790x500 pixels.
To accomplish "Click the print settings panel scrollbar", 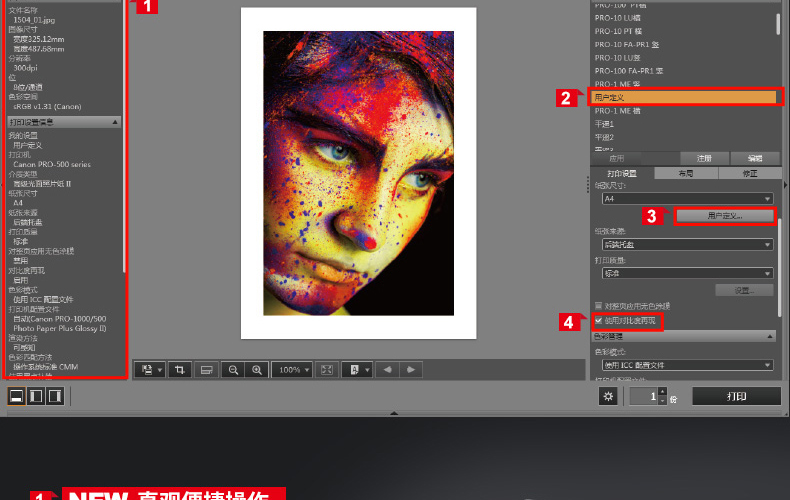I will [x=779, y=267].
